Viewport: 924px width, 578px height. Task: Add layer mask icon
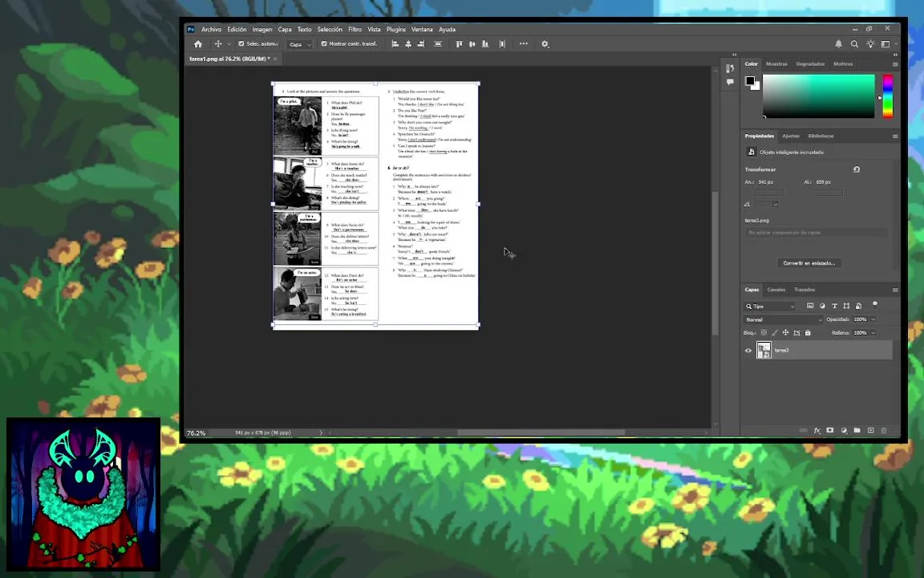829,430
